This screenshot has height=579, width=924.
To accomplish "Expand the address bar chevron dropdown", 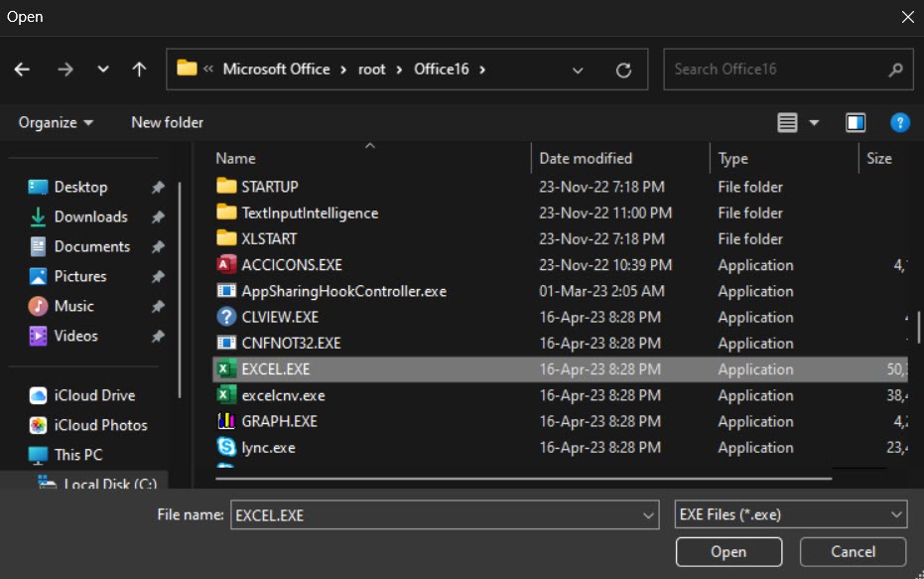I will click(x=577, y=70).
